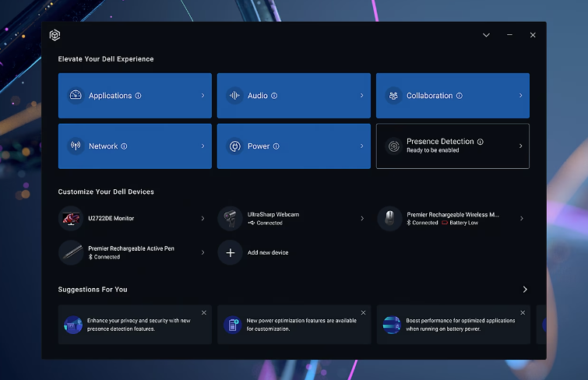Click the privacy suggestion illustration icon
This screenshot has width=588, height=380.
tap(73, 325)
